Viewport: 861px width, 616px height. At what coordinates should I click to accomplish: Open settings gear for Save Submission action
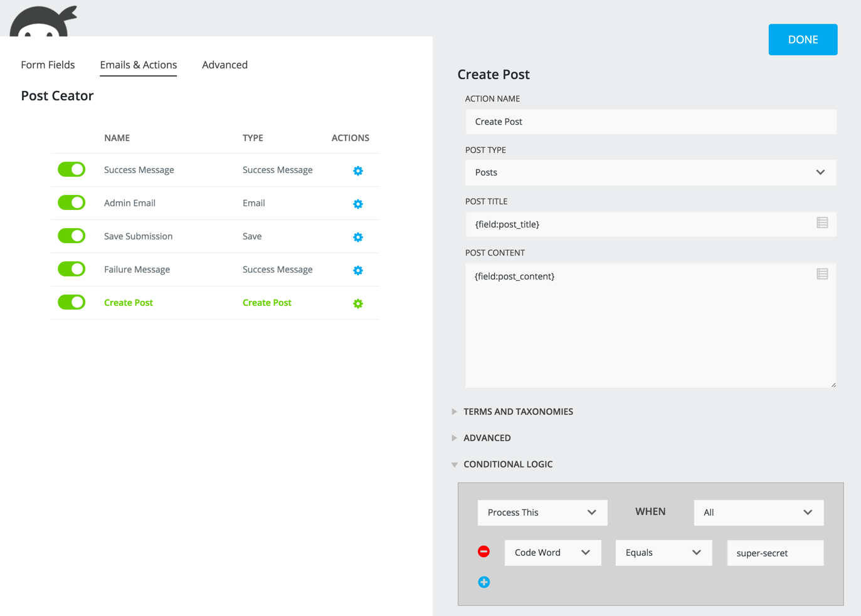pos(357,237)
